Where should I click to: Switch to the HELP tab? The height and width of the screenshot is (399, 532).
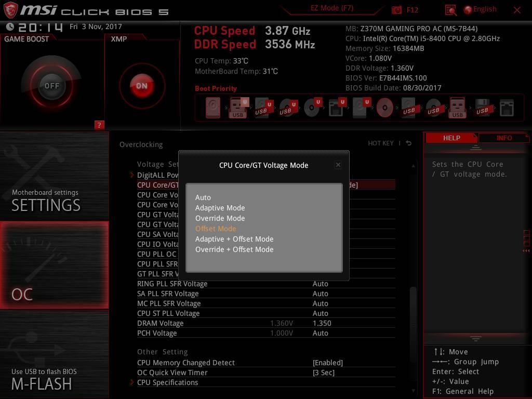451,138
